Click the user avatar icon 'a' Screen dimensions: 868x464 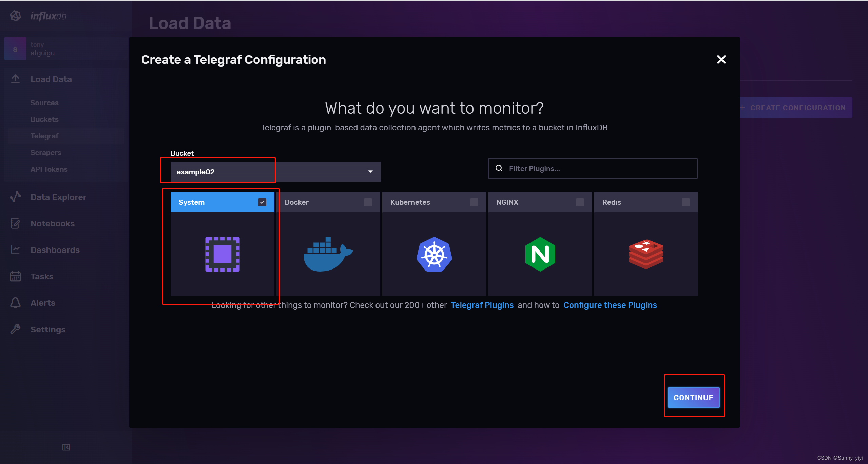pos(15,49)
